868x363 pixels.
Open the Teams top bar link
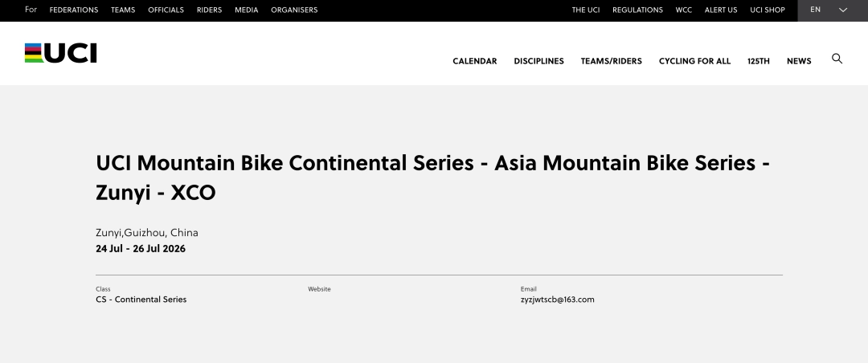coord(123,10)
